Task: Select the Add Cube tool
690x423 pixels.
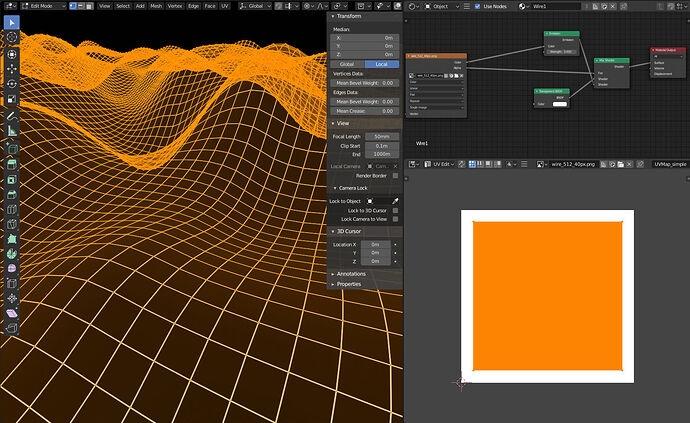Action: 12,148
